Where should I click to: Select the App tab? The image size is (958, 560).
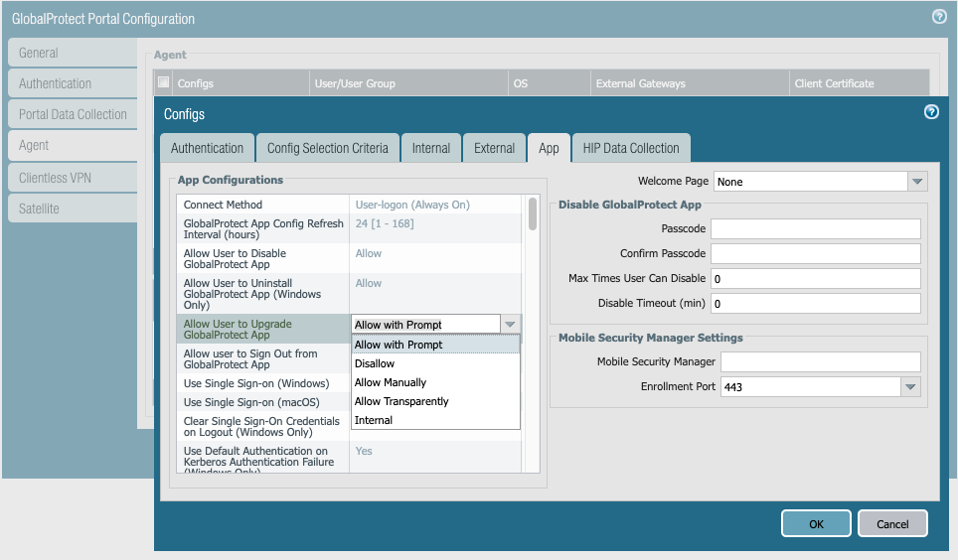pyautogui.click(x=549, y=148)
